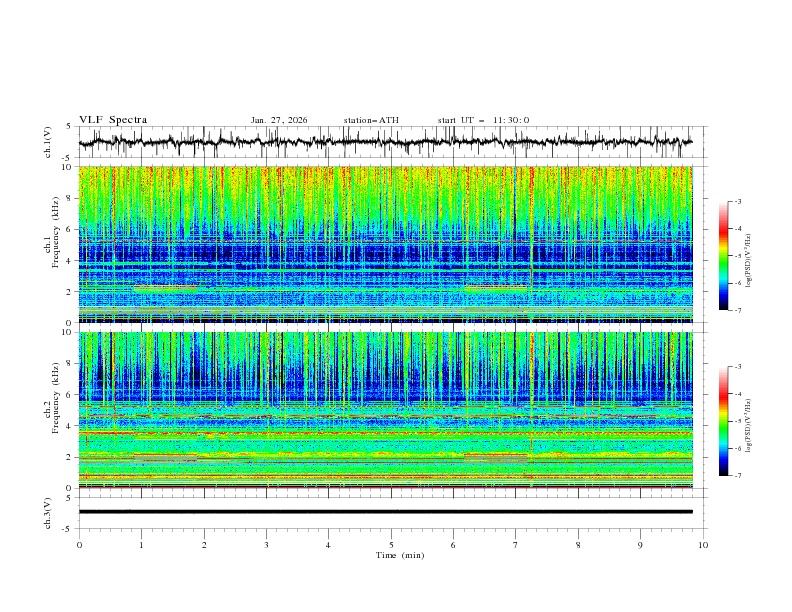
Task: Click the "ch.1 Frequency (kHz)" axis label
Action: [x=52, y=233]
